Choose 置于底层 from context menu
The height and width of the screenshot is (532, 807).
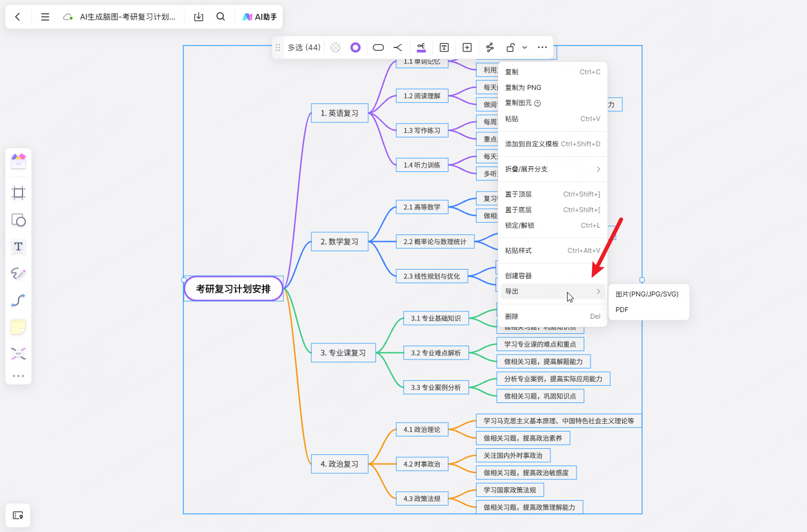pos(553,210)
